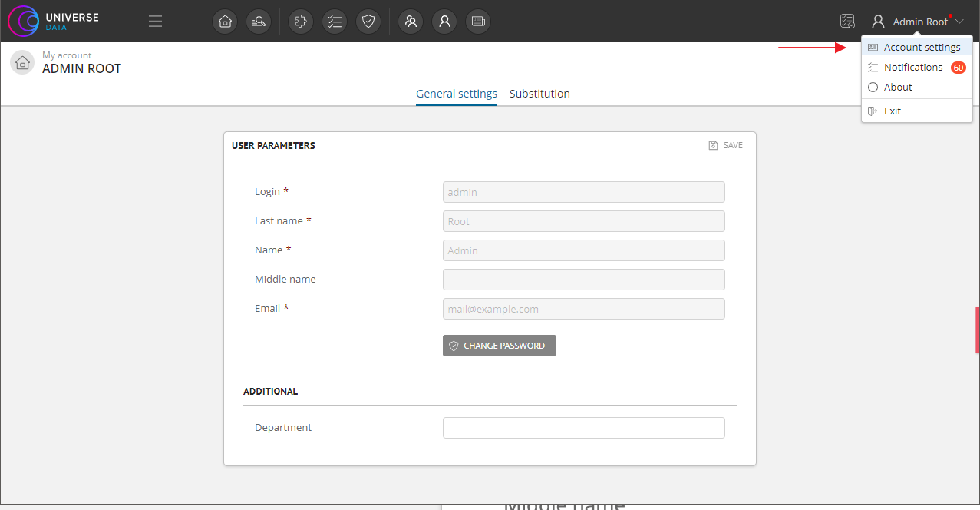The image size is (980, 510).
Task: Click the Email input field
Action: [x=584, y=309]
